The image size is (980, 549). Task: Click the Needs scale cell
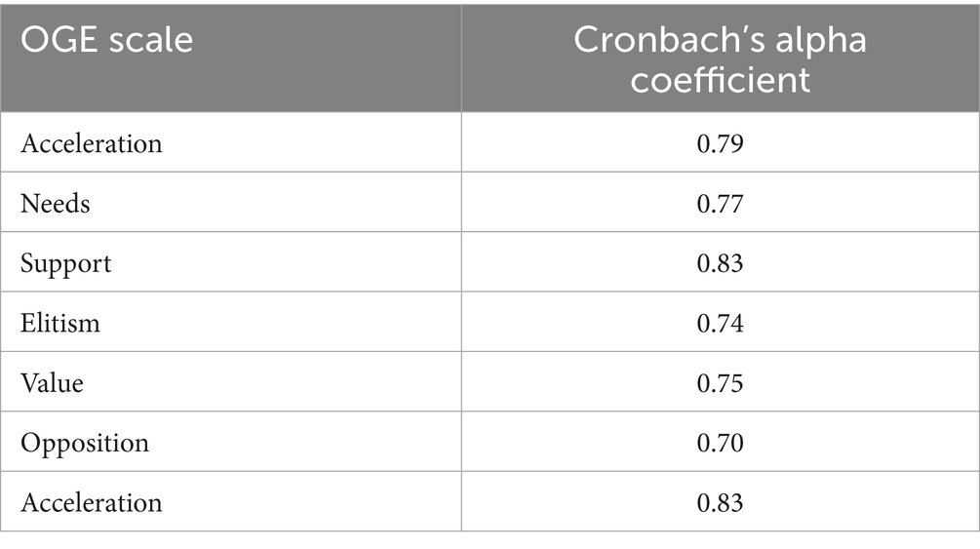(54, 203)
